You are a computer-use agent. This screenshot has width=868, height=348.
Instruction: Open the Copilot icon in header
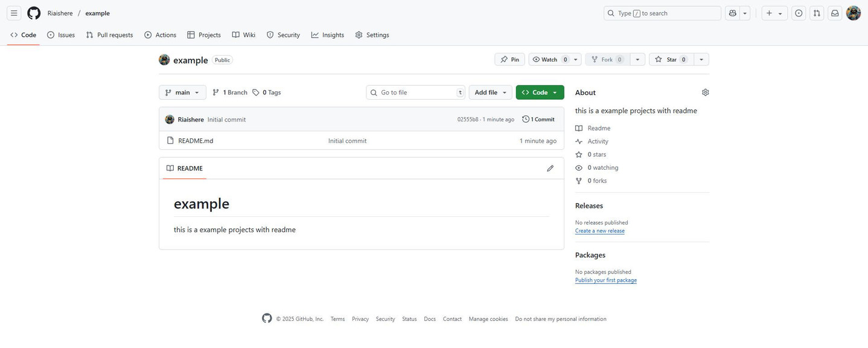[733, 13]
